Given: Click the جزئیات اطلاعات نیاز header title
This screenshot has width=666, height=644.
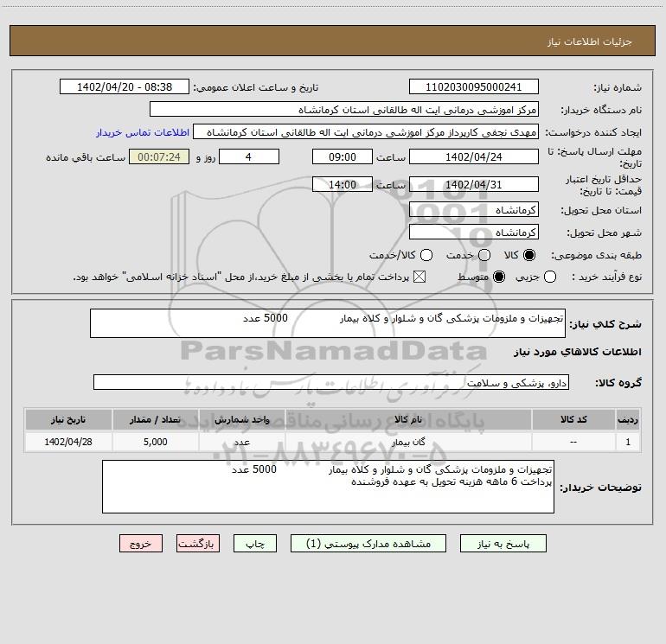Looking at the screenshot, I should [x=590, y=41].
